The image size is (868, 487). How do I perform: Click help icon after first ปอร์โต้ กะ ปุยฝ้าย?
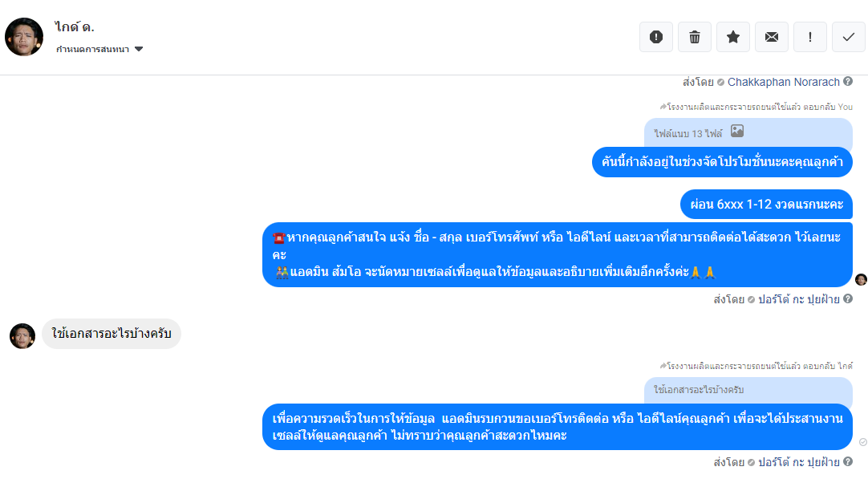pos(847,298)
